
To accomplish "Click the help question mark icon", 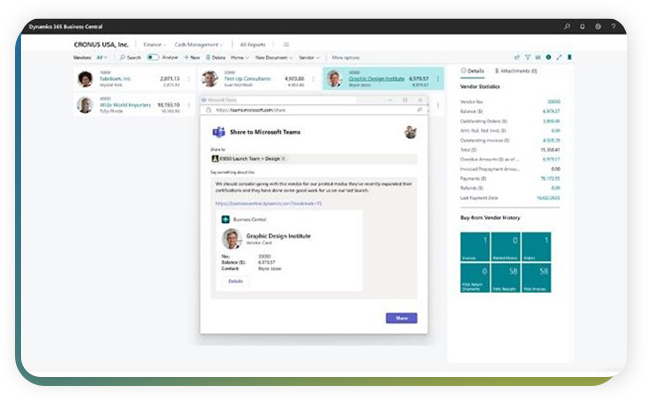I will tap(613, 26).
